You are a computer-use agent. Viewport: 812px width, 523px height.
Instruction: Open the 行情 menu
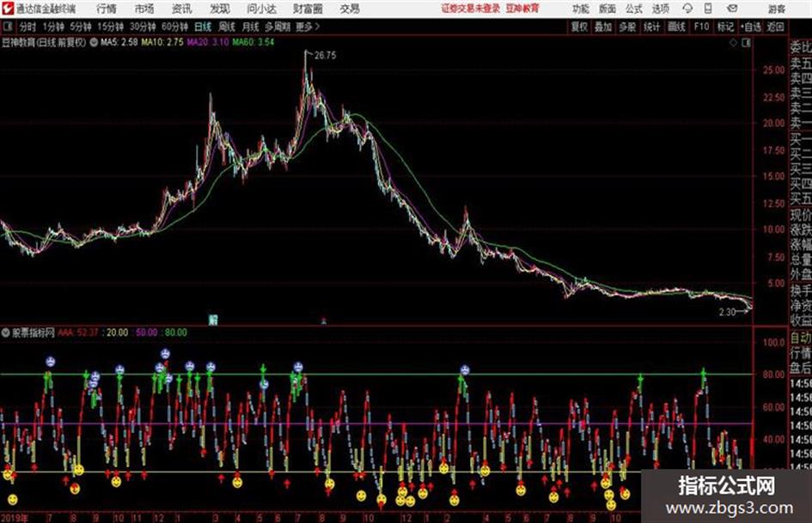(x=107, y=9)
